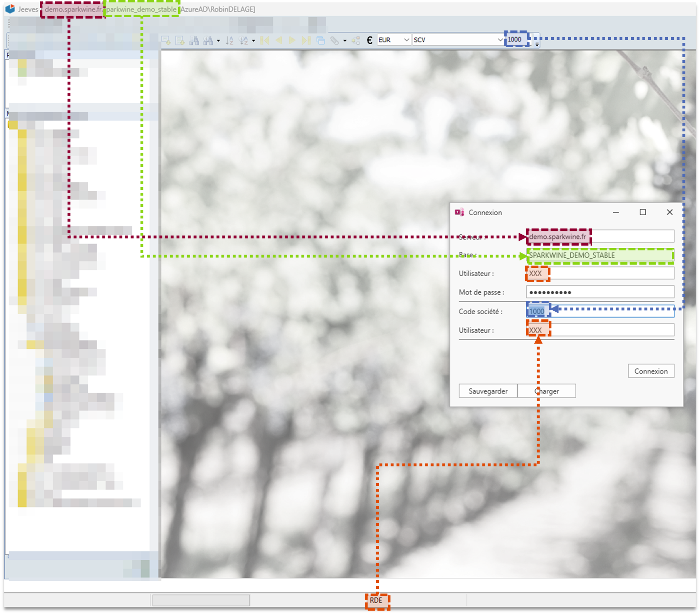Expand the paperclip attachment dropdown arrow
Viewport: 700px width, 614px height.
[x=345, y=41]
